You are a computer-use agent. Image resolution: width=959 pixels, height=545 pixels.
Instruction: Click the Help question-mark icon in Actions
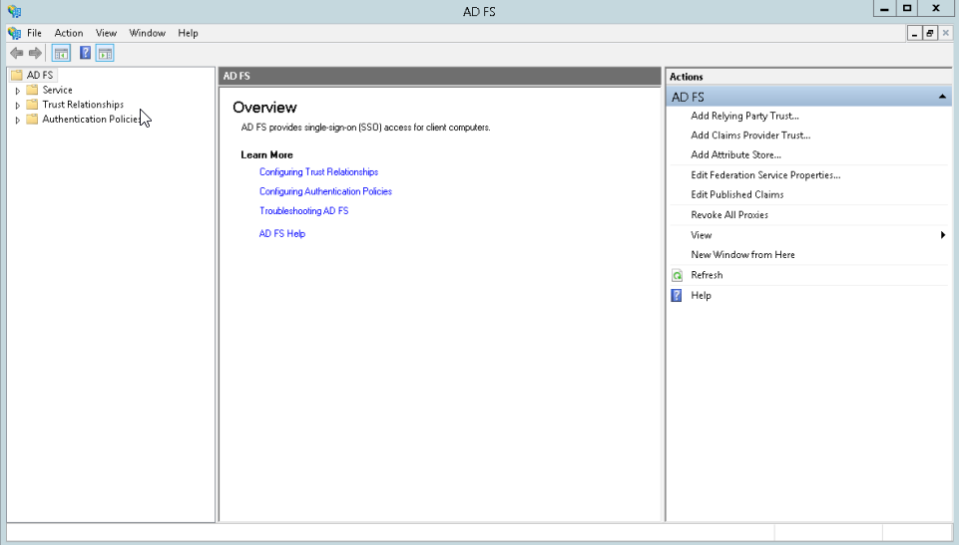676,295
